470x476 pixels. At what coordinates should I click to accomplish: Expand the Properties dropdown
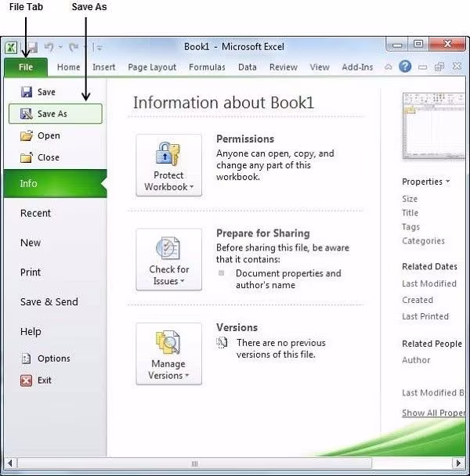pyautogui.click(x=425, y=182)
